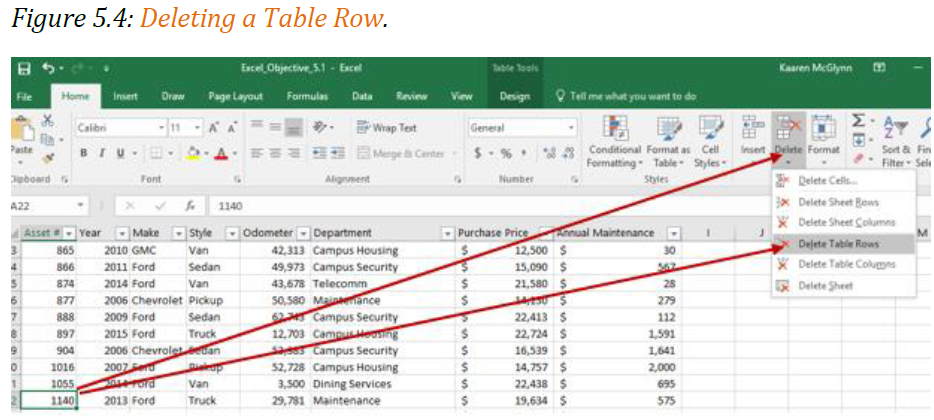Open the Annual Maintenance filter dropdown
The image size is (934, 420).
pyautogui.click(x=673, y=233)
